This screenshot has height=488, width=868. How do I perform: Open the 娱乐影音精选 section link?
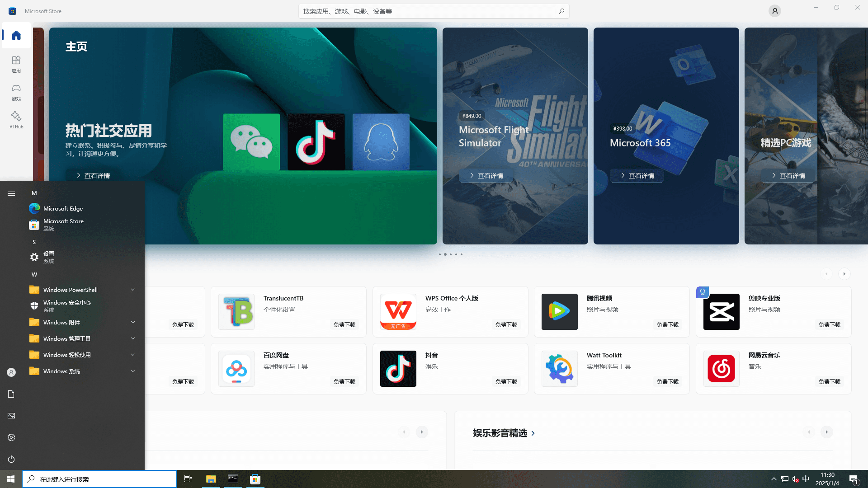tap(504, 433)
